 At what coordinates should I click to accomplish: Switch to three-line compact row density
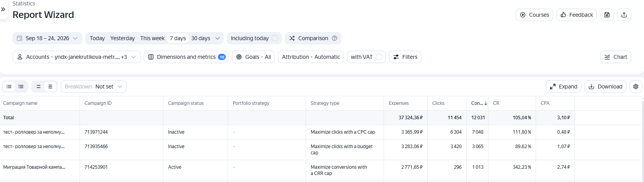click(50, 87)
